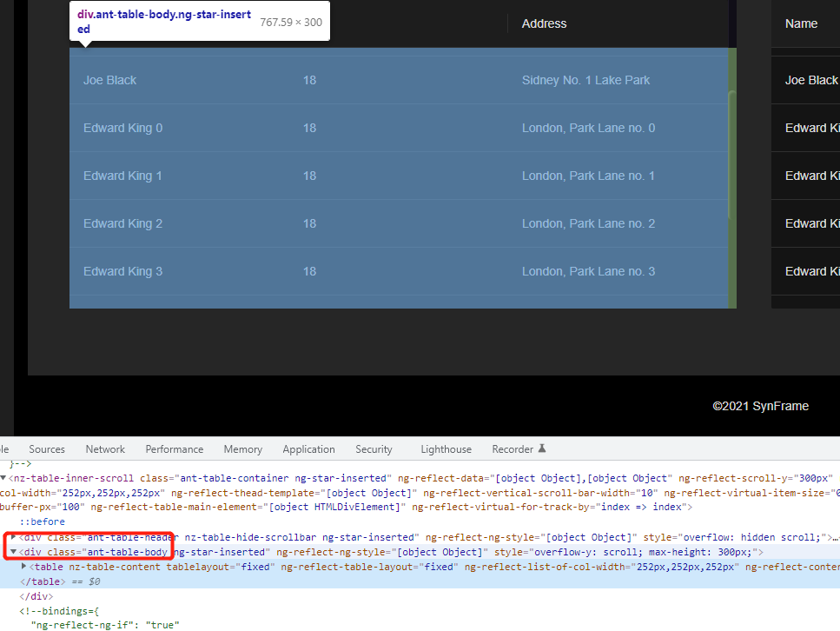Collapse the ant-table-body div node
The image size is (840, 631).
click(14, 552)
